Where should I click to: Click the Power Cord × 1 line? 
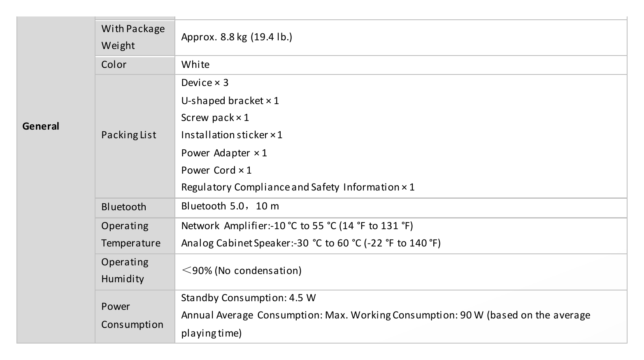216,170
